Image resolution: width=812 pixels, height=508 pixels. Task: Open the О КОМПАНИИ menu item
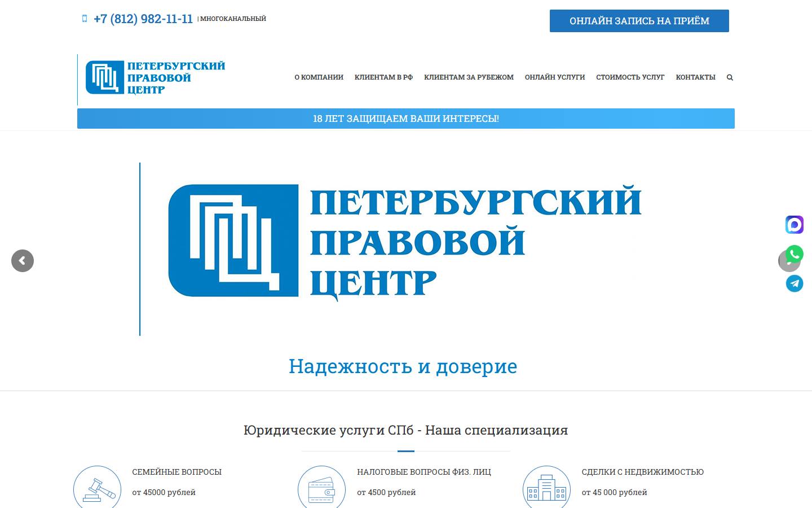319,77
